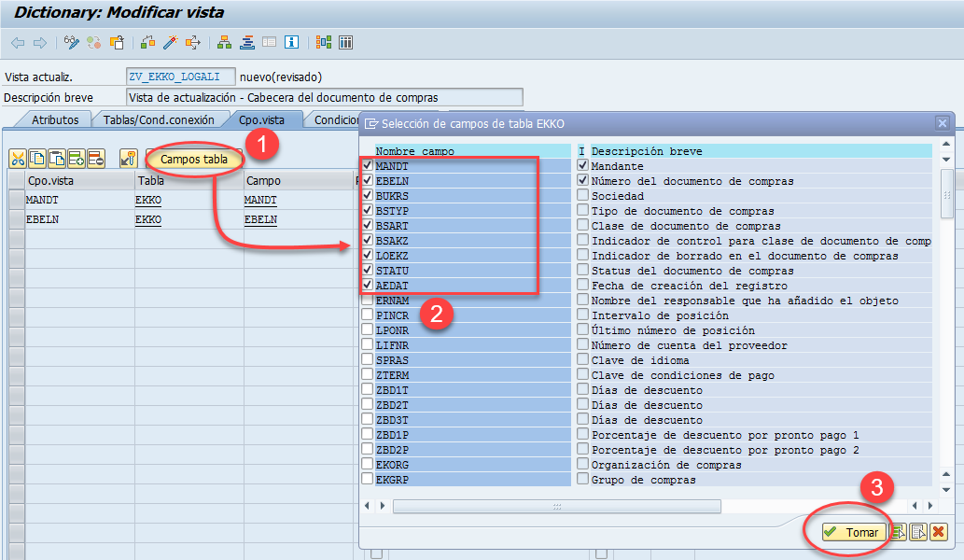This screenshot has height=560, width=964.
Task: Click the Back arrow in the toolbar
Action: click(18, 42)
